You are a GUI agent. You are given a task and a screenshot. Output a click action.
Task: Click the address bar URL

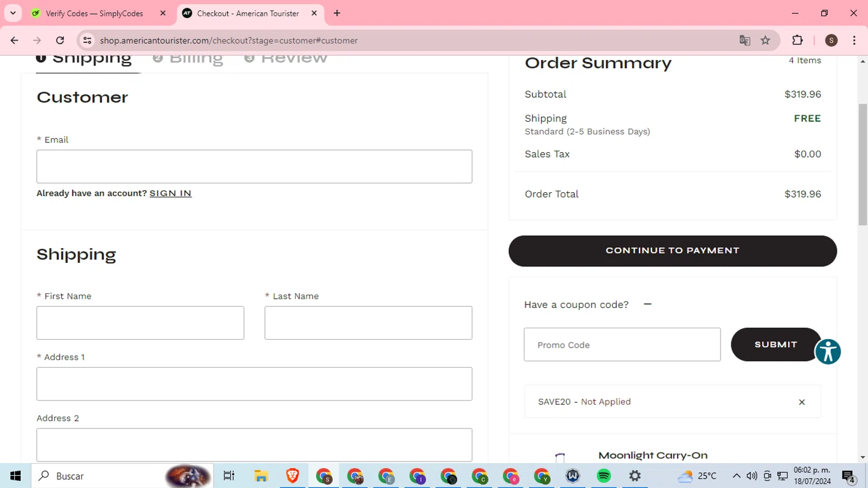(229, 41)
